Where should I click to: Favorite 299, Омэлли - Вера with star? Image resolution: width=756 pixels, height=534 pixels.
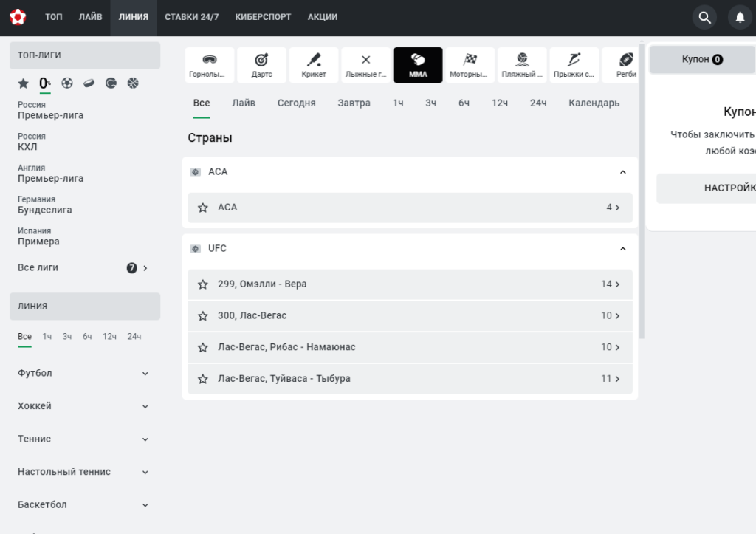point(203,284)
